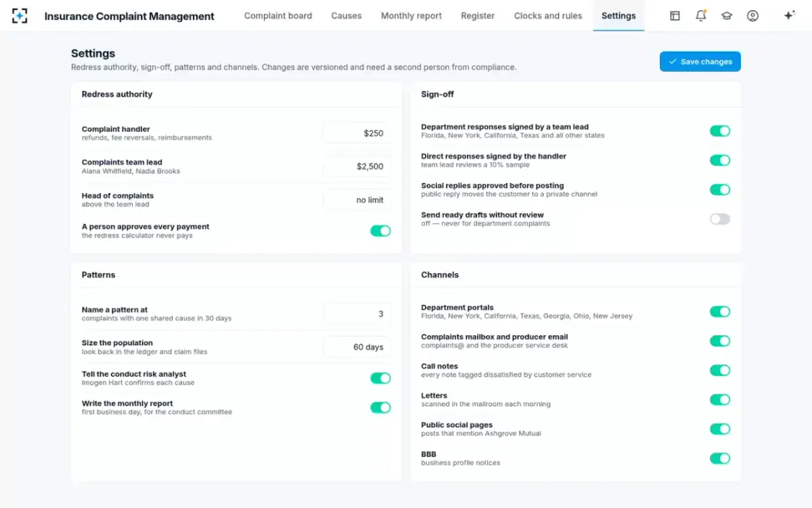Edit the Complaint handler $250 limit field
This screenshot has width=812, height=508.
click(357, 133)
